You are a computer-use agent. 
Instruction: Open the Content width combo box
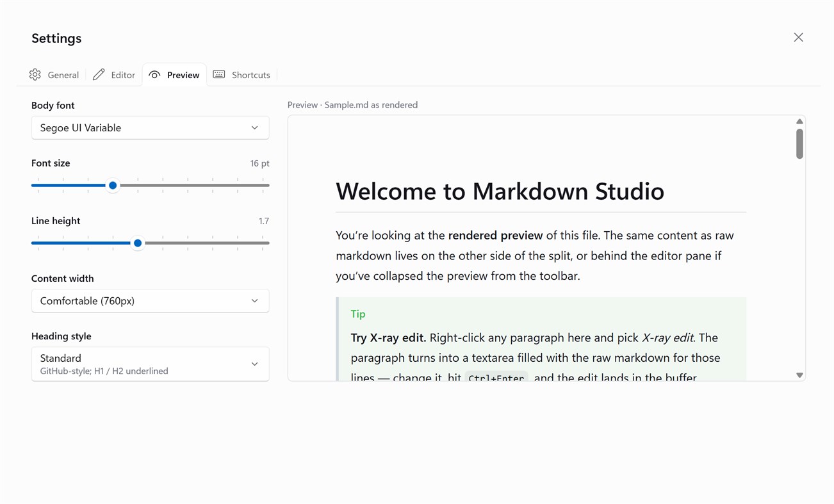(150, 300)
